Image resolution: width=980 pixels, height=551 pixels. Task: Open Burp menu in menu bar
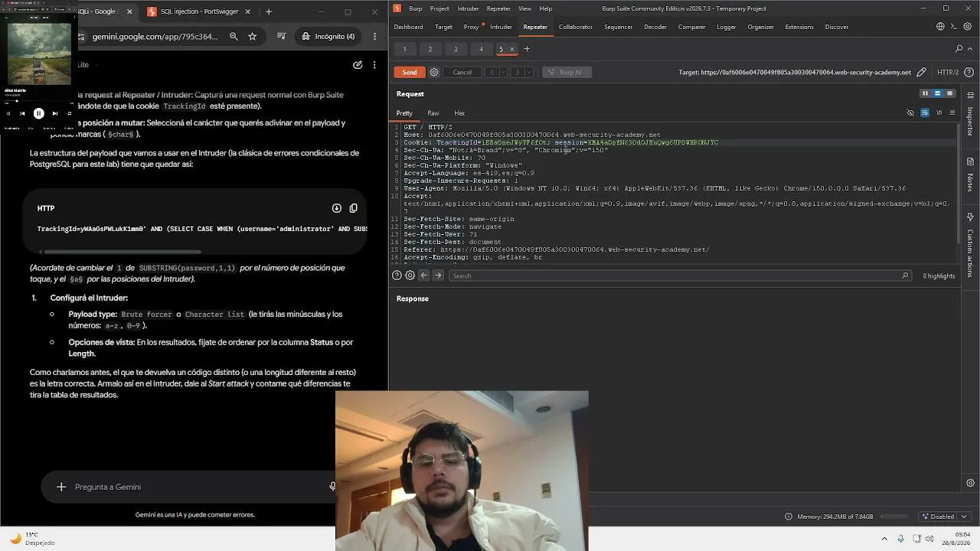click(x=416, y=8)
